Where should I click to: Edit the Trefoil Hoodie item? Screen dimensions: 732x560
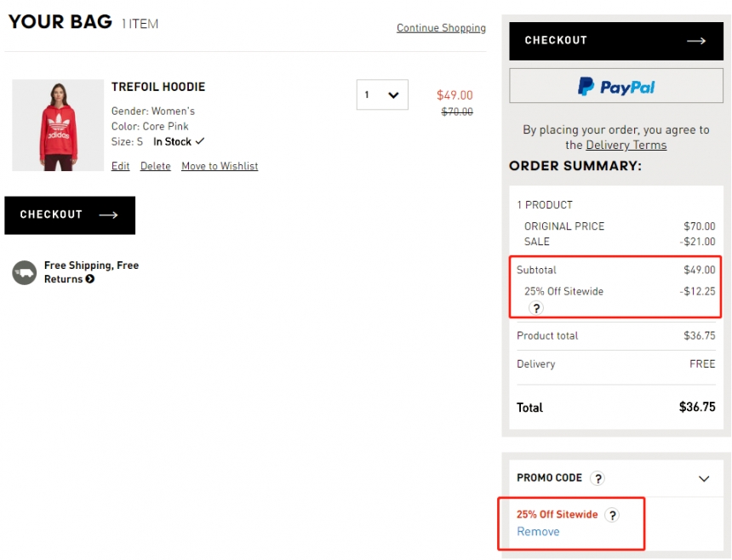click(x=121, y=166)
